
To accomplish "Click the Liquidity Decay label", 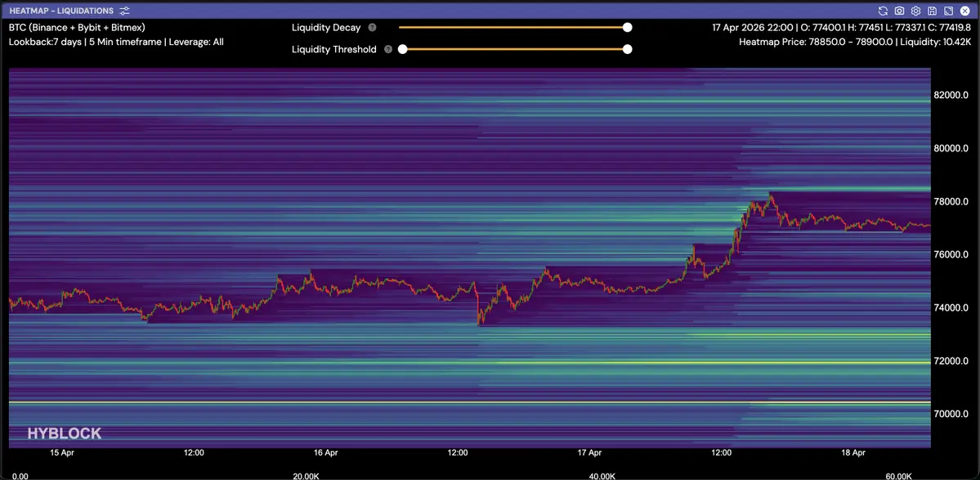I will point(326,28).
